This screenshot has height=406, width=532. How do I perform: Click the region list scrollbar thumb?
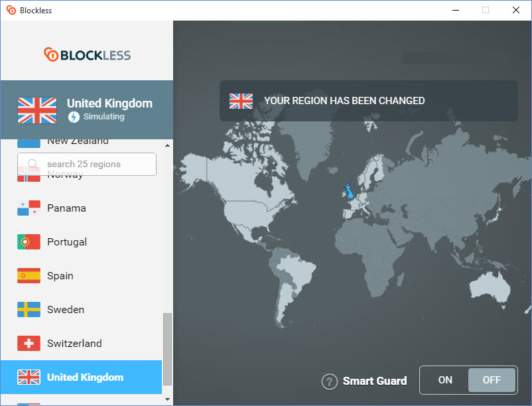tap(167, 350)
